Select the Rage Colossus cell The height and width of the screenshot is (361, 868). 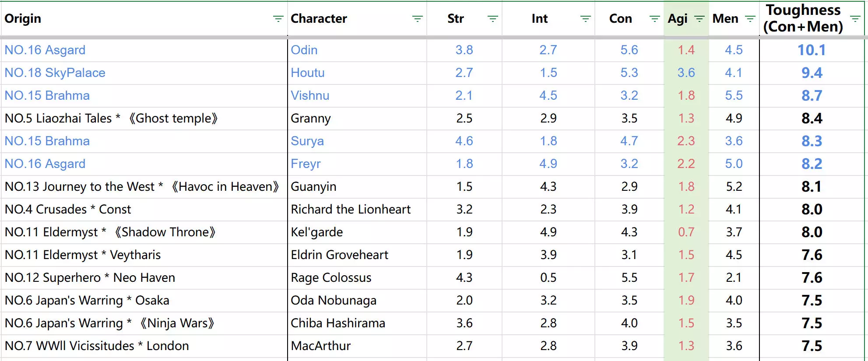click(x=331, y=278)
